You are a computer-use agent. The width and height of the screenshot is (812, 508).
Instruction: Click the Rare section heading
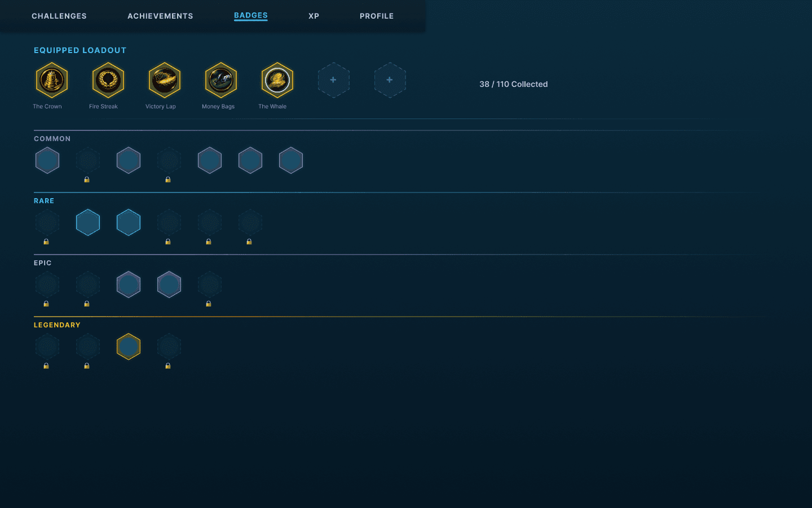(x=44, y=201)
